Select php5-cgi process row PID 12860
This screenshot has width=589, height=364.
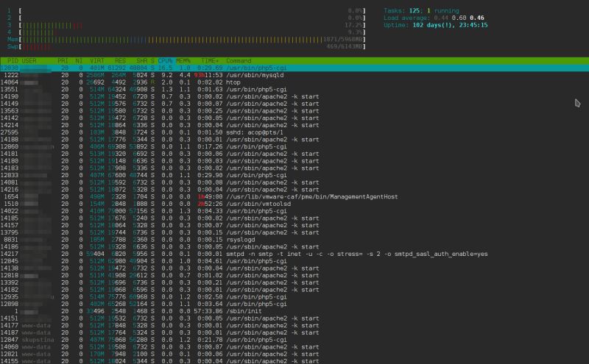click(x=294, y=146)
